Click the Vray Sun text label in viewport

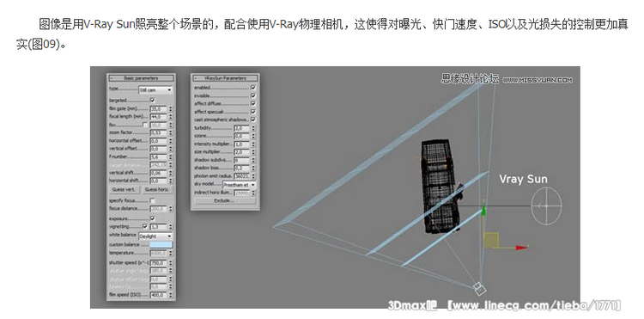523,179
